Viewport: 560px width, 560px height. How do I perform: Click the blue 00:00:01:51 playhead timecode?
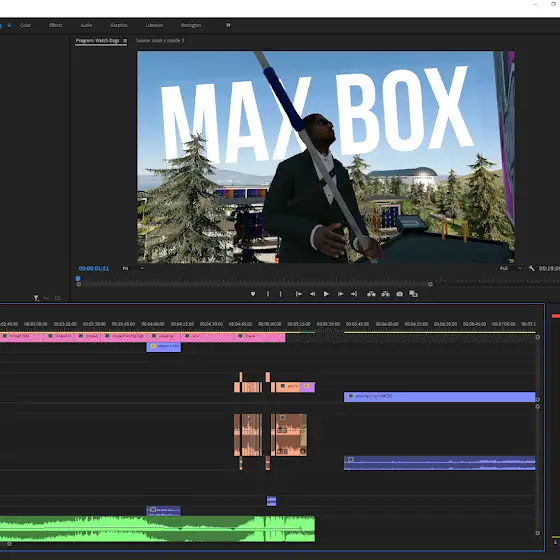point(94,268)
